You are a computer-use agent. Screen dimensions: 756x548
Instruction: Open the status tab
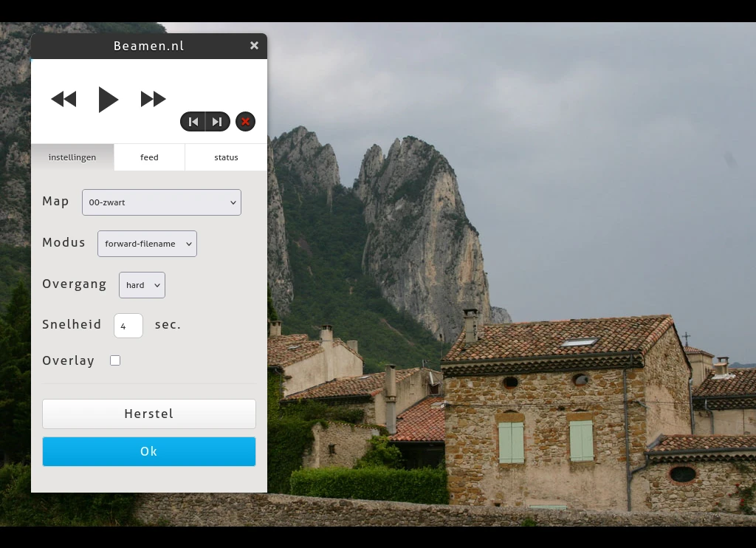coord(226,157)
